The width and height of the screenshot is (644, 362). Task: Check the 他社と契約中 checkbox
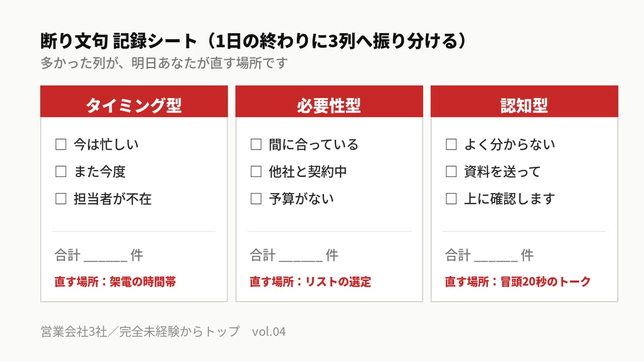256,172
